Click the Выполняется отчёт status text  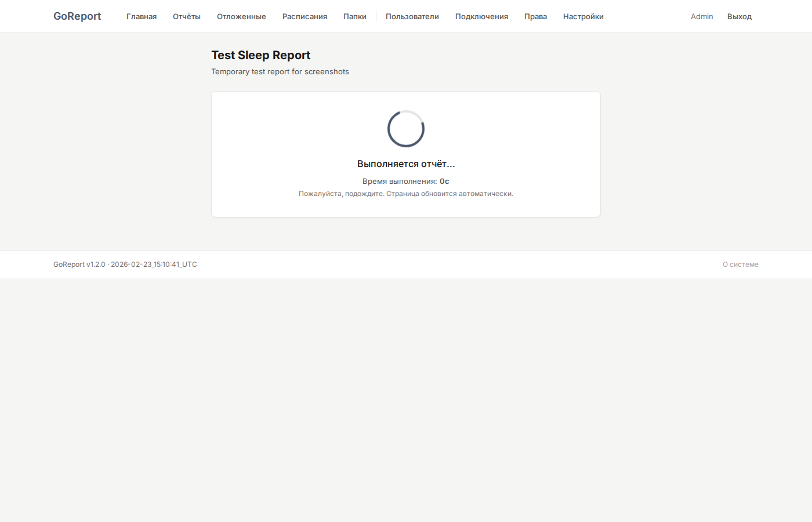tap(406, 164)
